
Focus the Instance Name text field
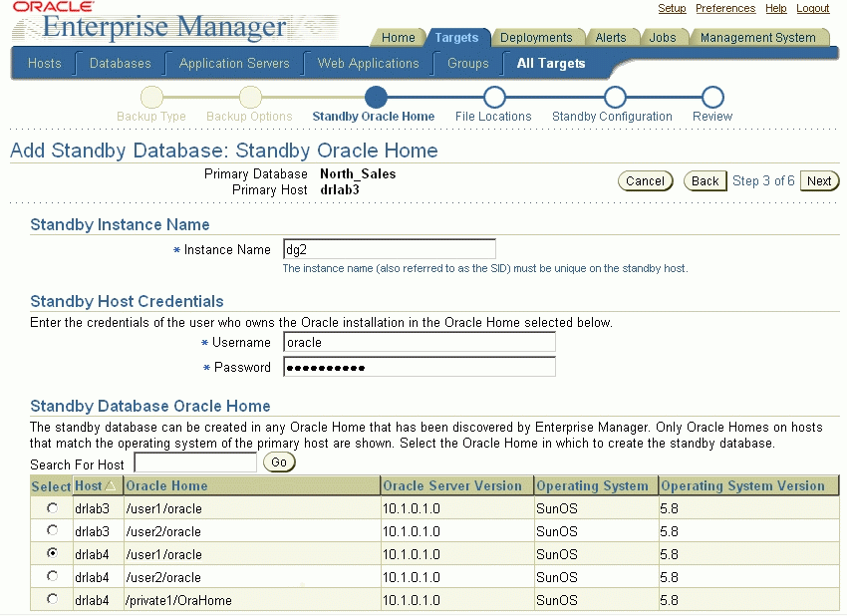click(x=389, y=249)
